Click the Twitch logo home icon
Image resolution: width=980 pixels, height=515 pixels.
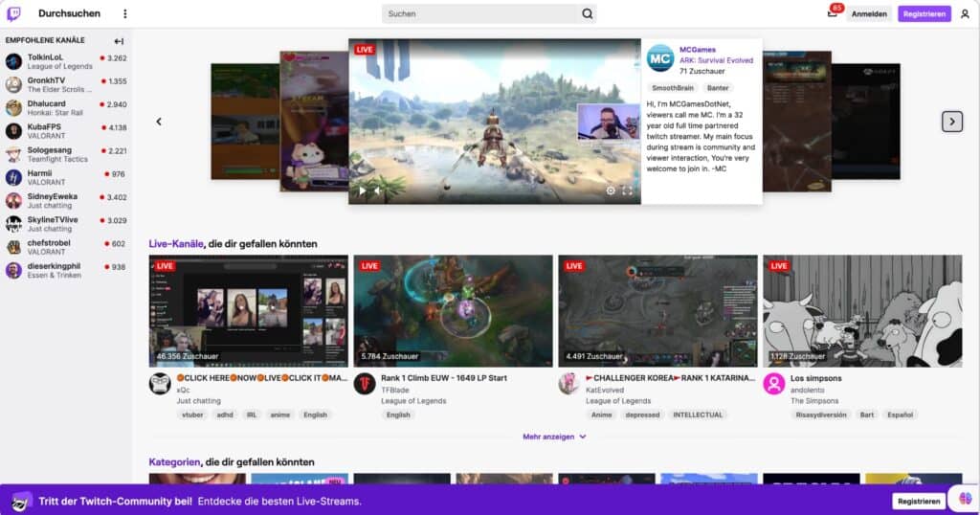[13, 13]
